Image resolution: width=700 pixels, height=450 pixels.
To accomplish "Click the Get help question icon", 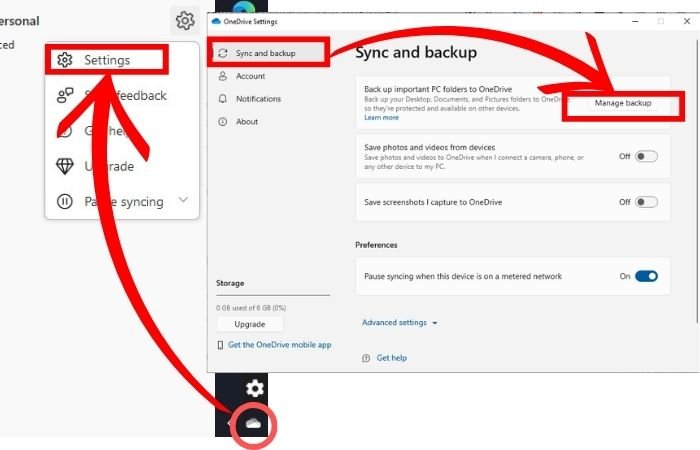I will 366,358.
